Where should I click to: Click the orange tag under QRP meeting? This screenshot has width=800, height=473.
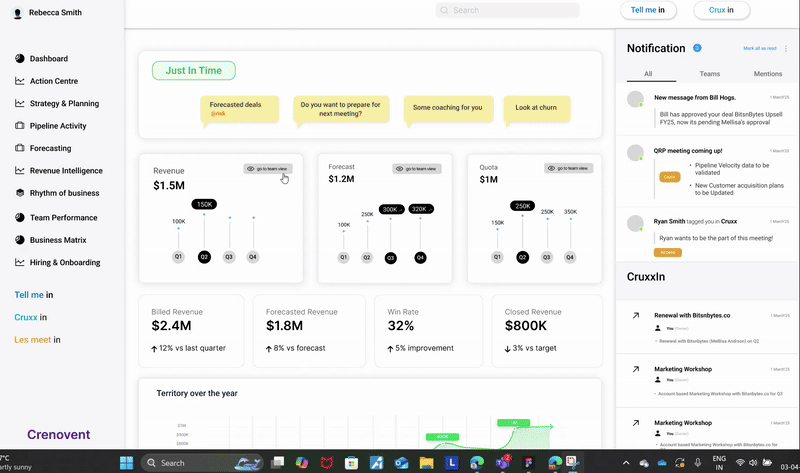(x=669, y=177)
